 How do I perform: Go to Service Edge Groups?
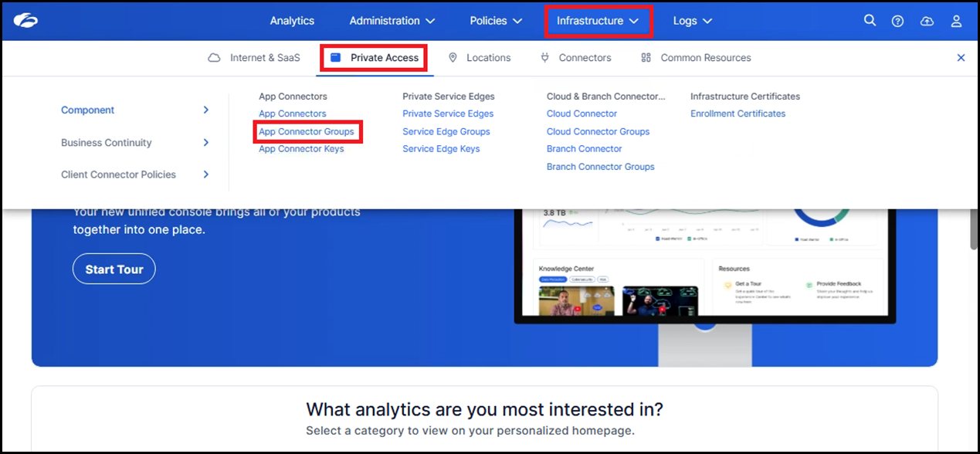point(446,131)
